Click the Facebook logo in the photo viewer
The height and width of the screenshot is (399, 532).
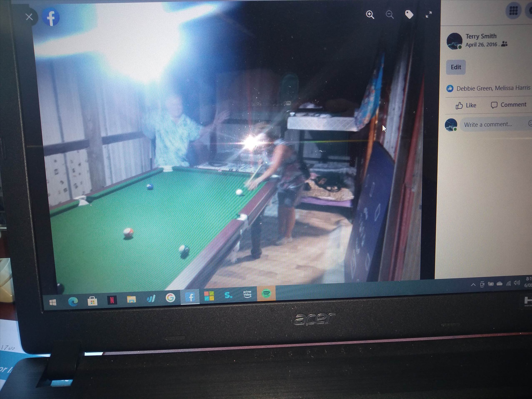pos(51,17)
